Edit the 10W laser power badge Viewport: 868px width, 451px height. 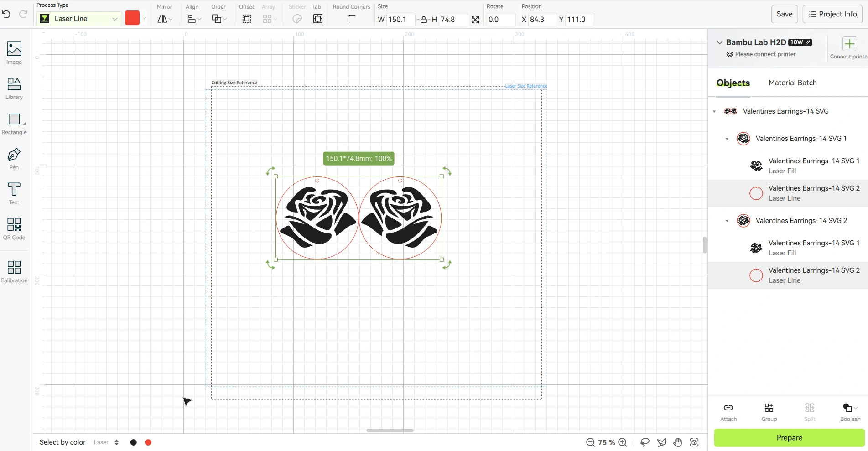pos(800,42)
